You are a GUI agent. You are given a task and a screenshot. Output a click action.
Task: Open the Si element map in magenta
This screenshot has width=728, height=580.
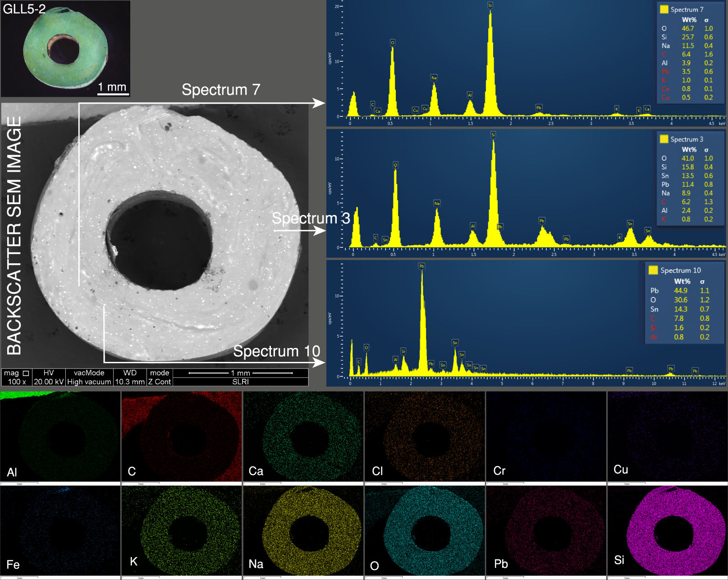pyautogui.click(x=667, y=532)
